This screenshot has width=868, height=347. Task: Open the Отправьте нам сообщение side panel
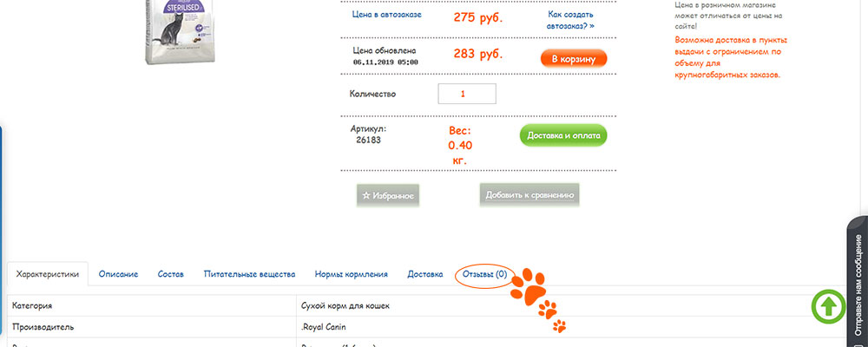pyautogui.click(x=857, y=276)
